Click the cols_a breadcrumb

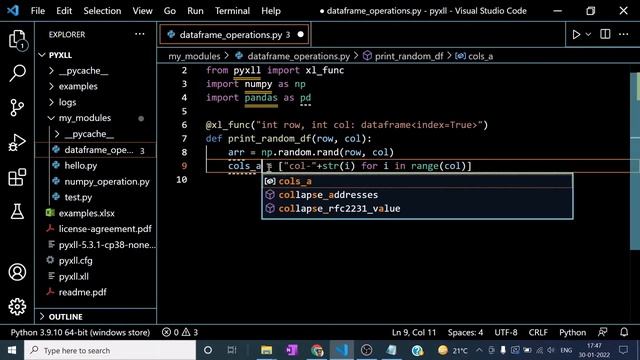480,56
